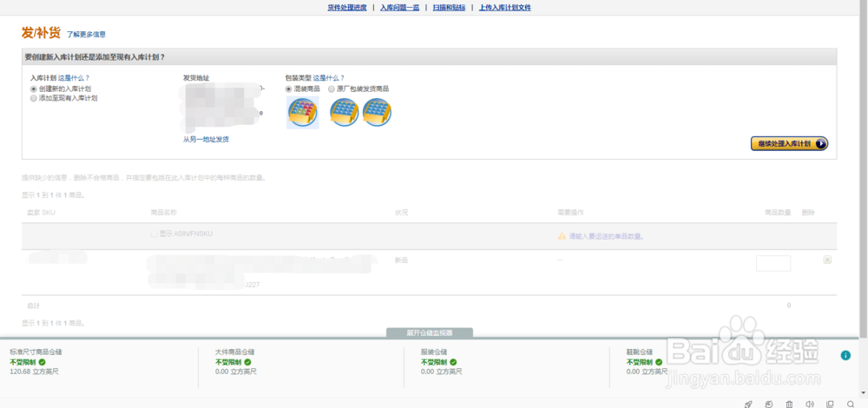Click the 大件商品仓储 label
This screenshot has height=408, width=868.
pyautogui.click(x=234, y=352)
